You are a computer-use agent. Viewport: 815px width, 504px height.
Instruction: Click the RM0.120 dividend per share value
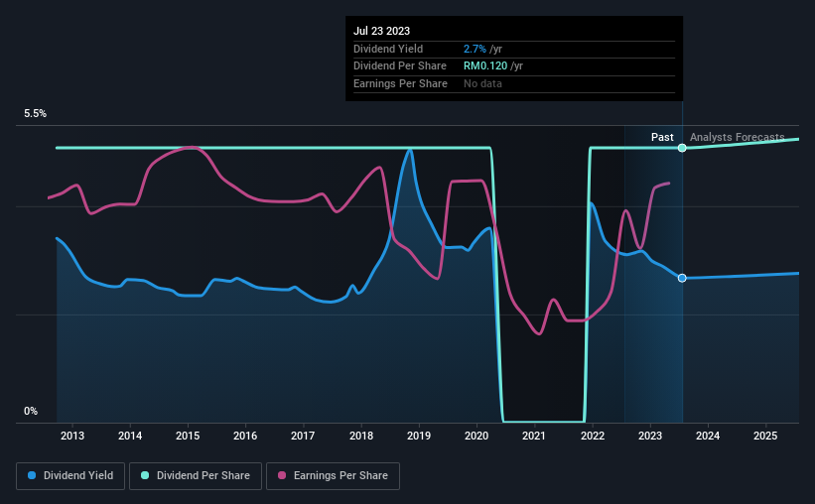pyautogui.click(x=485, y=66)
